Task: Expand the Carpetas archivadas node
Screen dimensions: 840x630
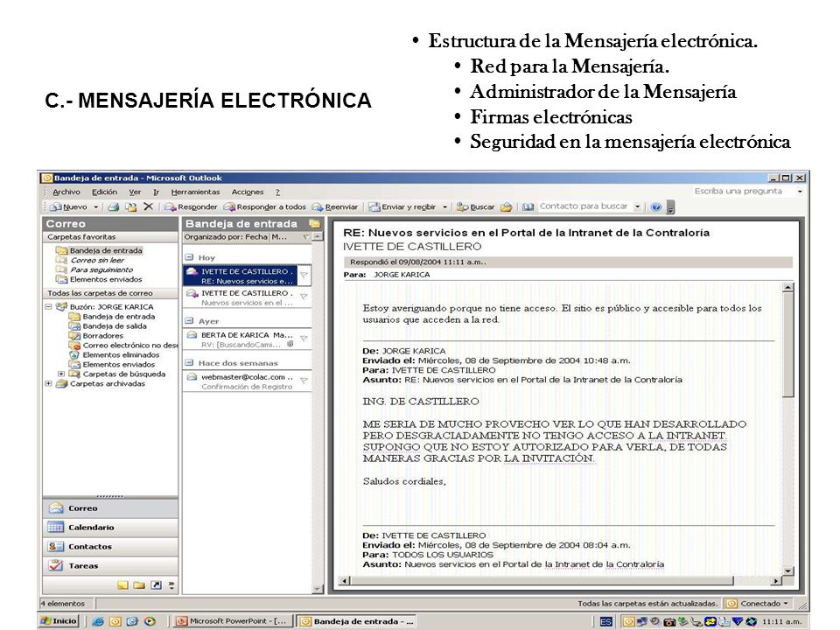Action: coord(48,383)
